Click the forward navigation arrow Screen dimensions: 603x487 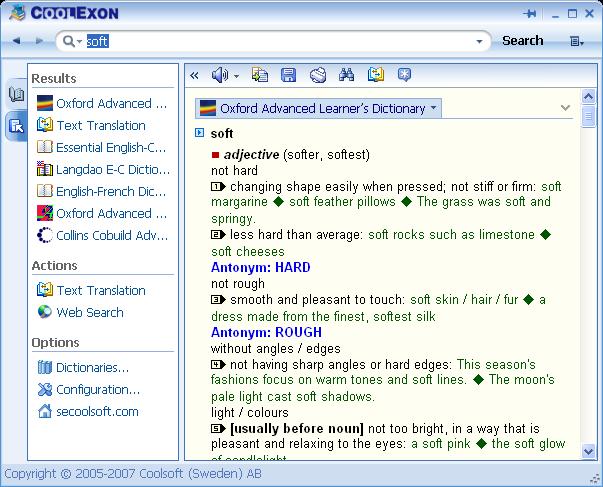click(x=39, y=40)
